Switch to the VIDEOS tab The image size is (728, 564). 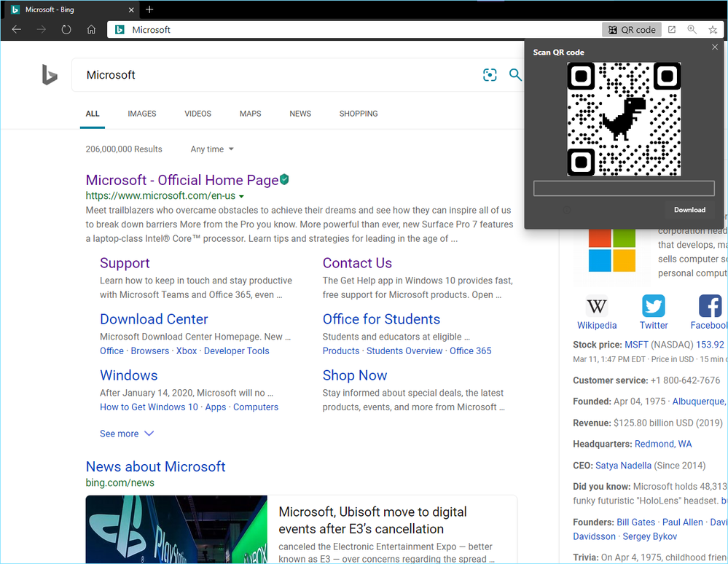point(197,114)
